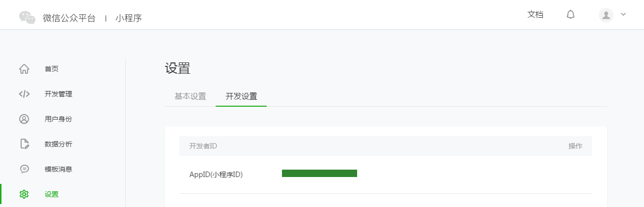
Task: Click the home house icon
Action: coord(24,69)
